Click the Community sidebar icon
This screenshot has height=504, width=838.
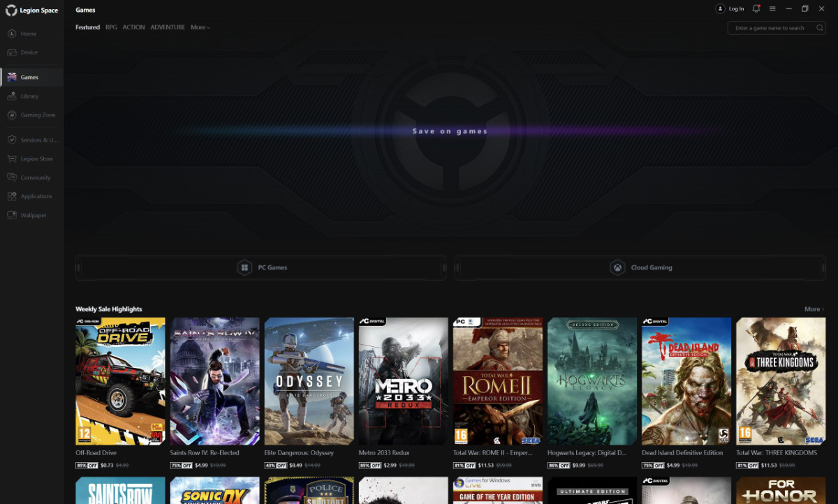pos(12,178)
